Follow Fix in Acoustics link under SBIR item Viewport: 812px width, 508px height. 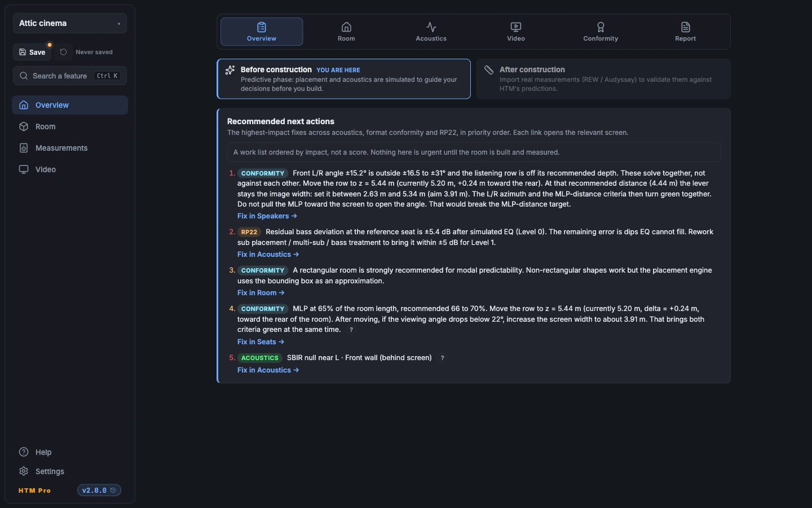(x=268, y=370)
